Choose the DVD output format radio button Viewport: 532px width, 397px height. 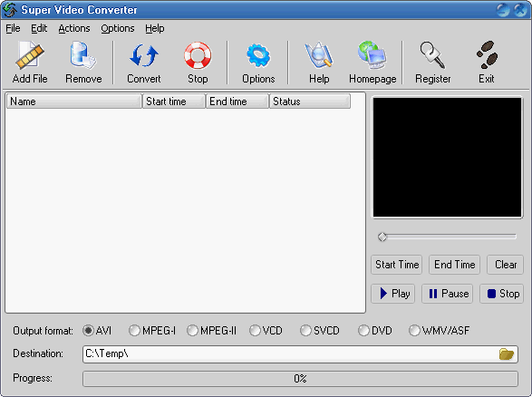click(x=375, y=330)
